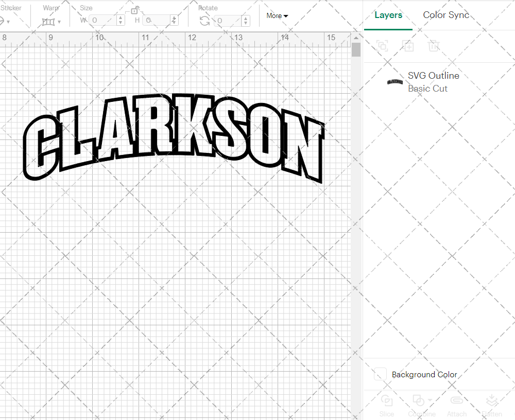This screenshot has height=420, width=515.
Task: Click the SVG Outline layer thumbnail
Action: (x=394, y=82)
